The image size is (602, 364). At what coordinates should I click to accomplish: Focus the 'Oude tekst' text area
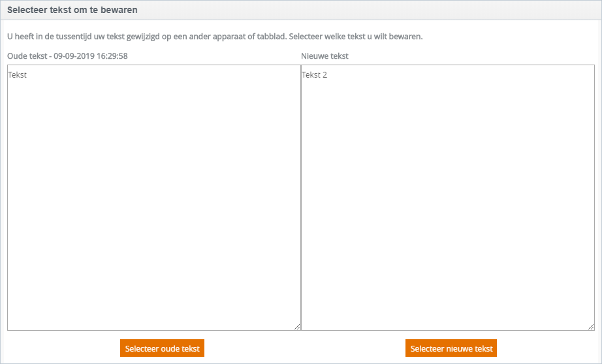pyautogui.click(x=154, y=198)
